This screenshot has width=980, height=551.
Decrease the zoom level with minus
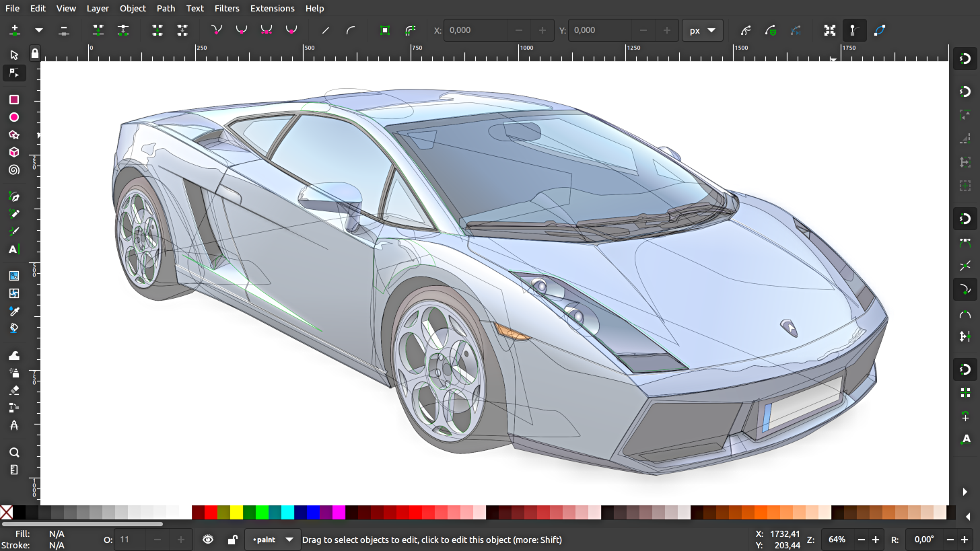(x=861, y=540)
